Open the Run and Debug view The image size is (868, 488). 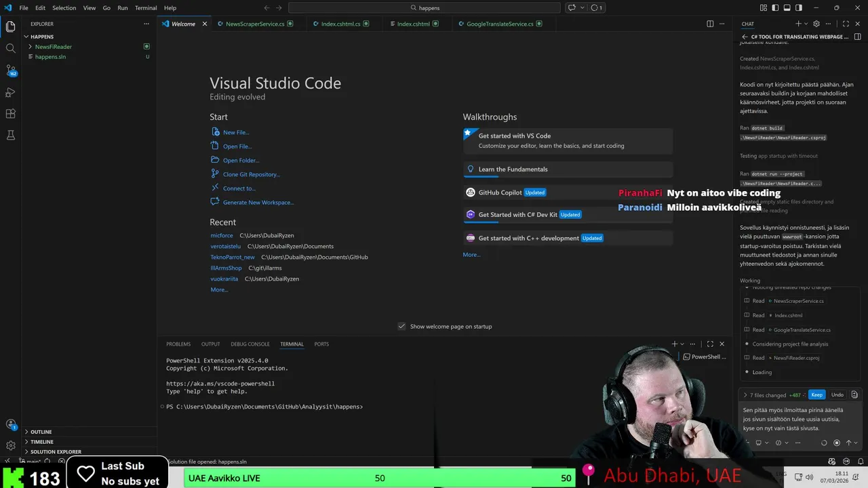(10, 91)
